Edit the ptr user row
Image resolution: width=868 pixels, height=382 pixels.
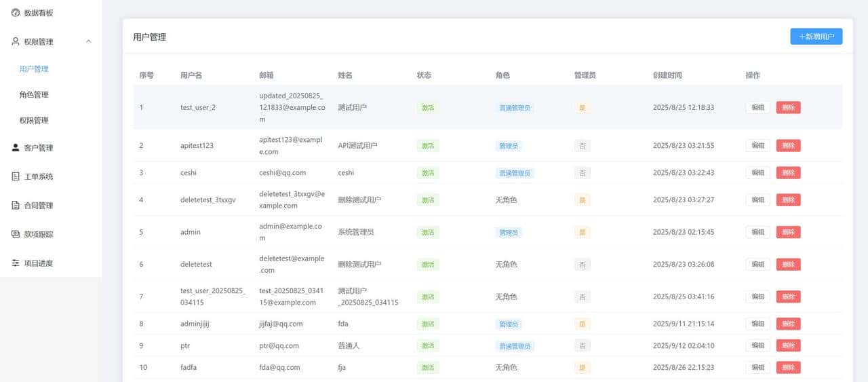pyautogui.click(x=758, y=345)
